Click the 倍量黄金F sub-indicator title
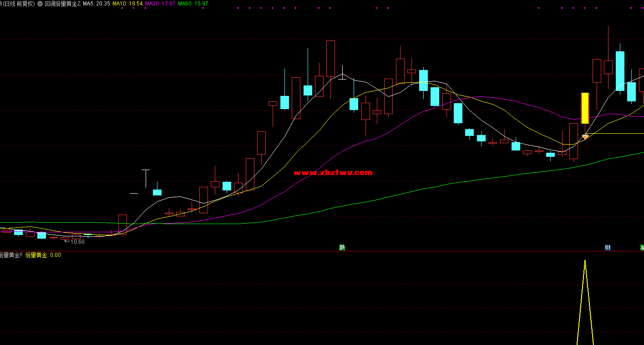The image size is (644, 345). [x=11, y=255]
